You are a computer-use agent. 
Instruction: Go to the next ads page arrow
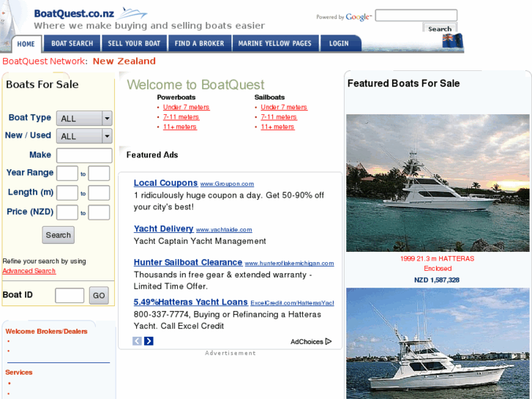(x=149, y=341)
